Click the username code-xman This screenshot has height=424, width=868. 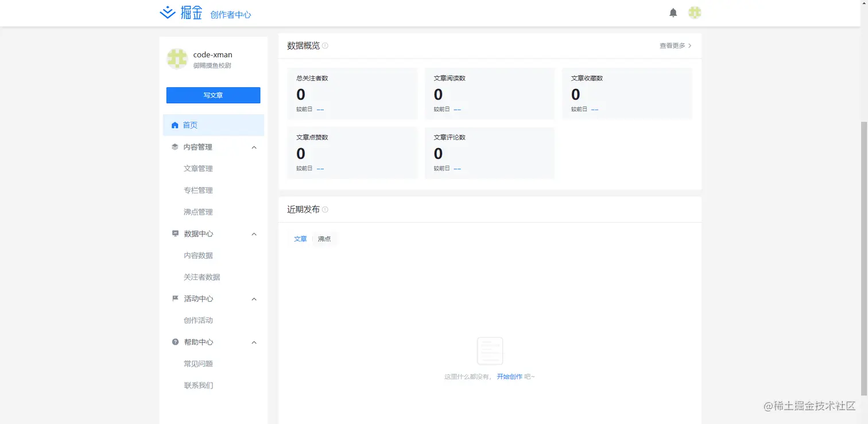(x=213, y=55)
